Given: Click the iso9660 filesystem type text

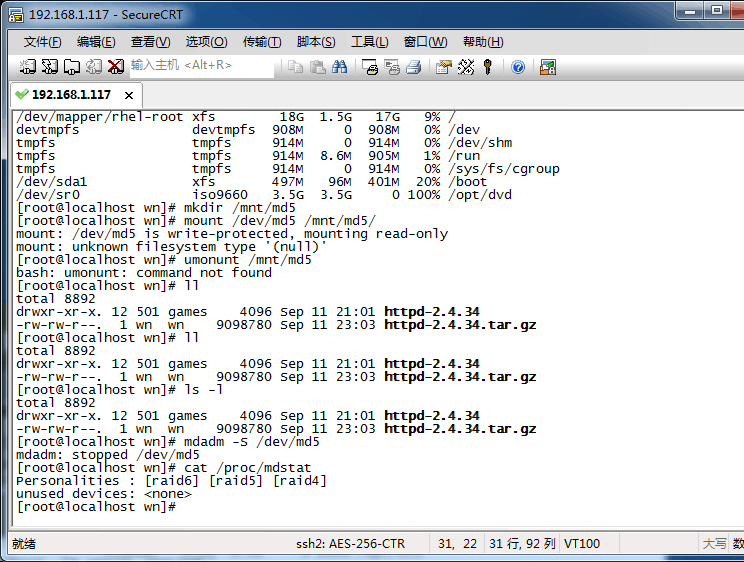Looking at the screenshot, I should [x=220, y=195].
